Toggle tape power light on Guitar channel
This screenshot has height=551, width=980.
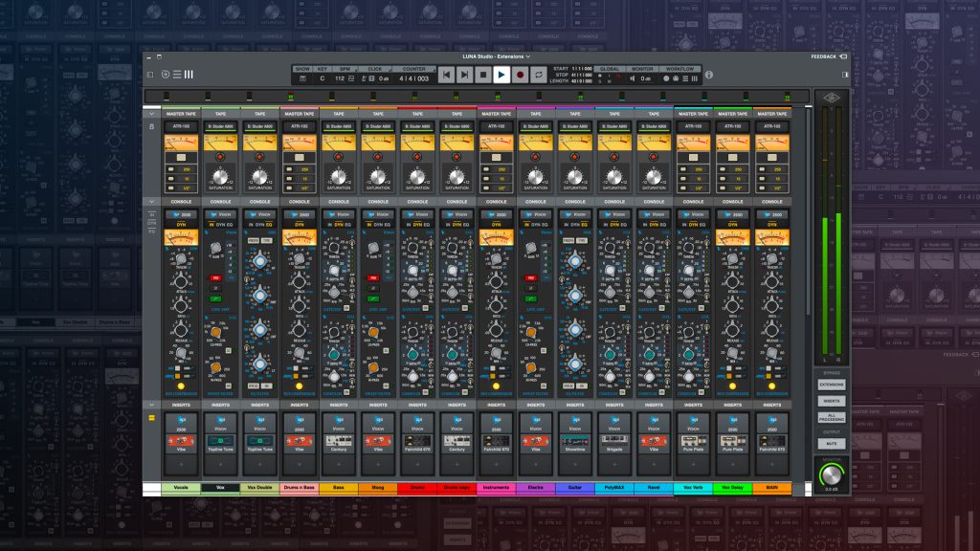point(574,157)
